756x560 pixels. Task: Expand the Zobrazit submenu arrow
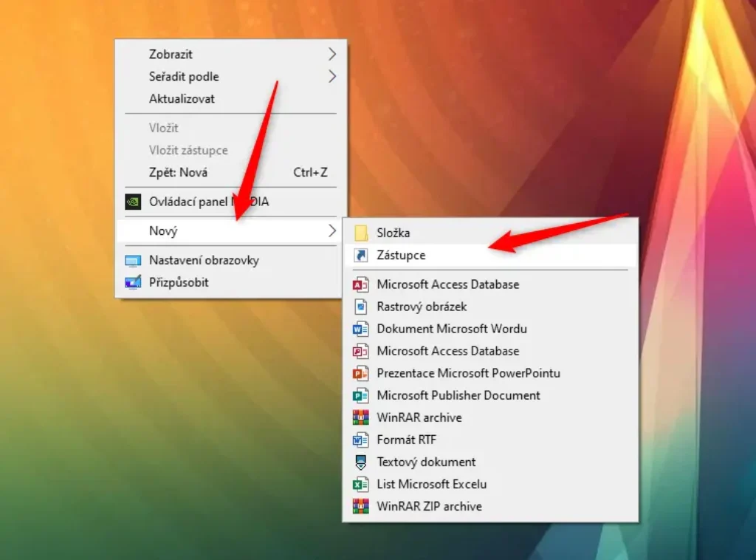331,54
